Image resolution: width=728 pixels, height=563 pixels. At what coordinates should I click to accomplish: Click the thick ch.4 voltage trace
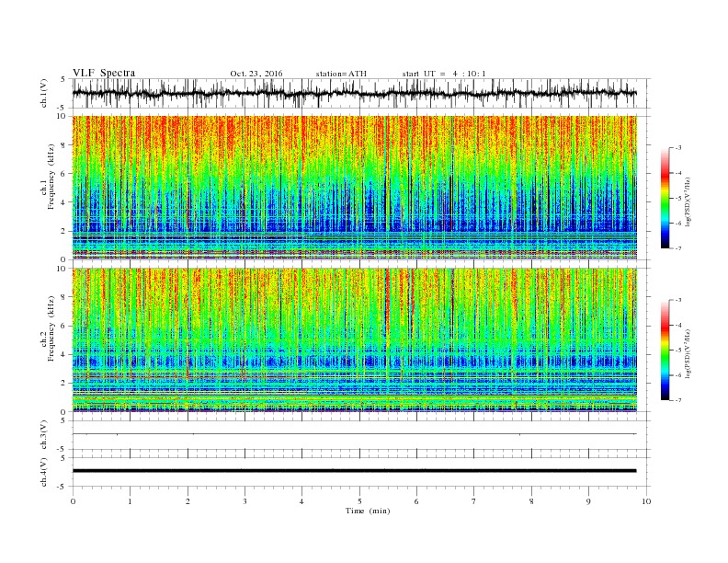click(x=354, y=471)
